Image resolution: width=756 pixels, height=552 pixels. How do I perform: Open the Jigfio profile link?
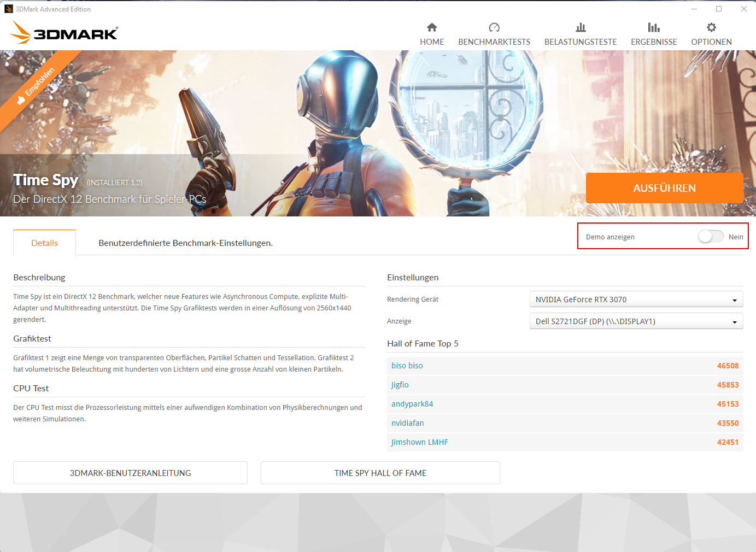tap(400, 385)
